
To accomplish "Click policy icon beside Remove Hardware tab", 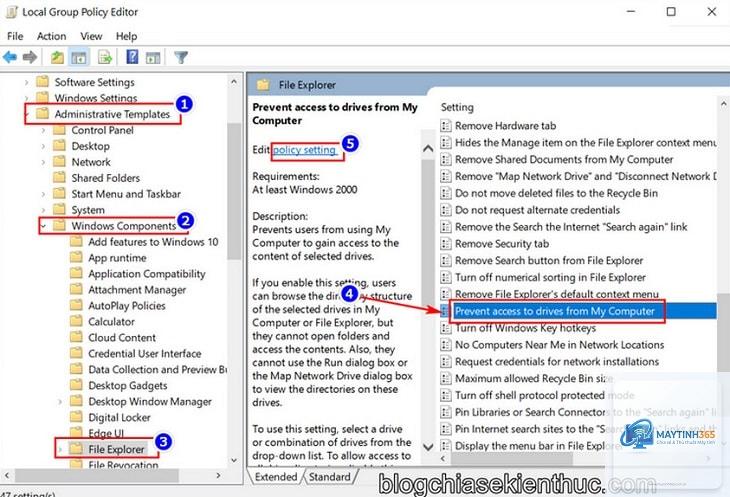I will coord(446,125).
